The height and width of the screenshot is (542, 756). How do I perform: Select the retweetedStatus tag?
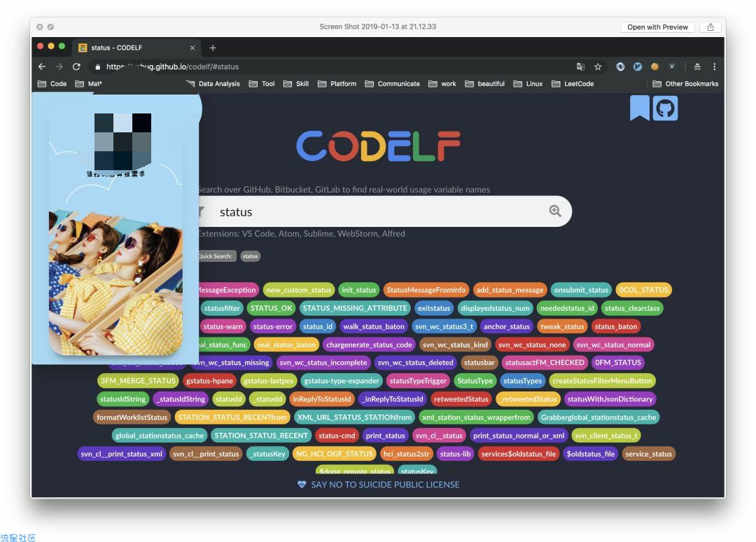[461, 399]
